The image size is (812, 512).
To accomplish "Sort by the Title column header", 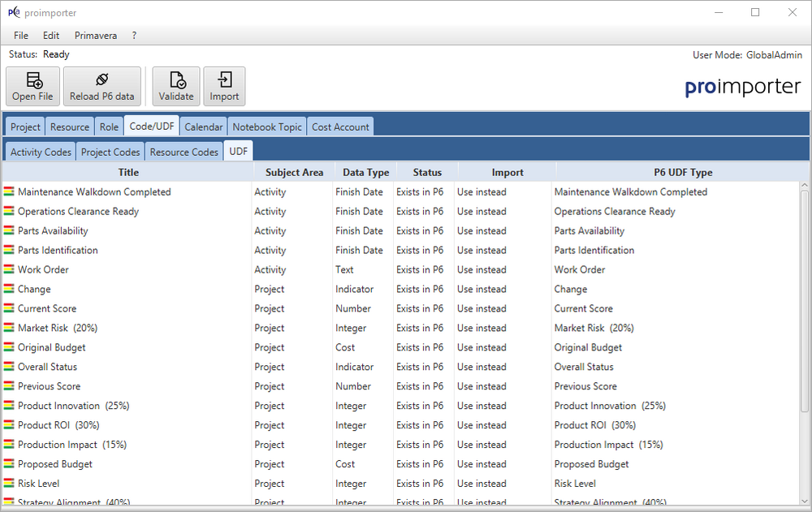I will pos(128,172).
